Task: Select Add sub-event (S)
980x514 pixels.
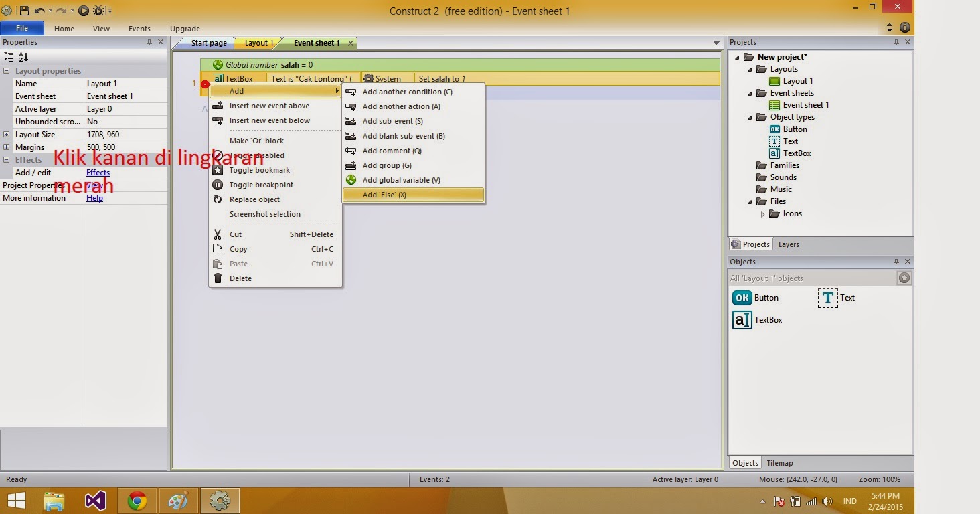Action: pyautogui.click(x=413, y=121)
